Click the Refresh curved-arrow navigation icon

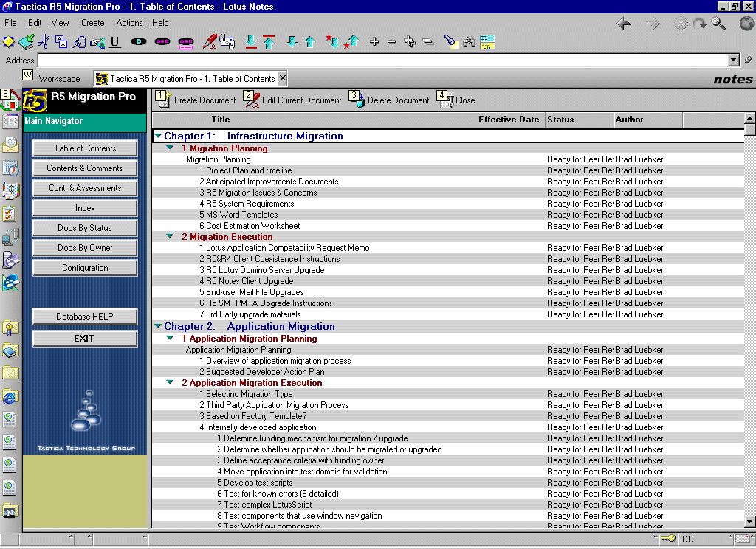[700, 24]
